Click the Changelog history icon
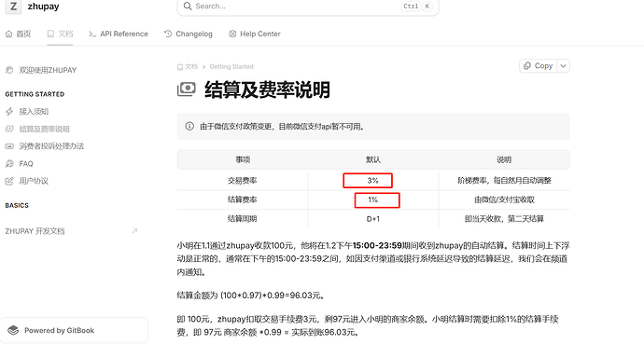644x344 pixels. [x=168, y=34]
